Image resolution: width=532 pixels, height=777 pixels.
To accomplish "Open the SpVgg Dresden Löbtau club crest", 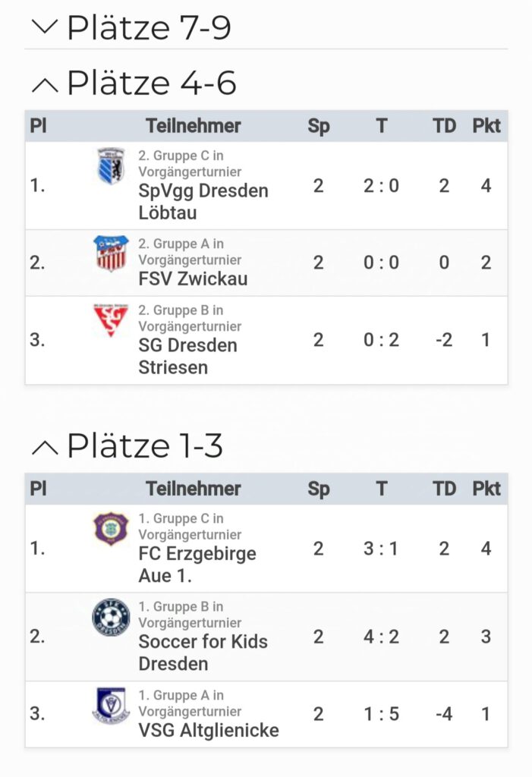I will (111, 166).
